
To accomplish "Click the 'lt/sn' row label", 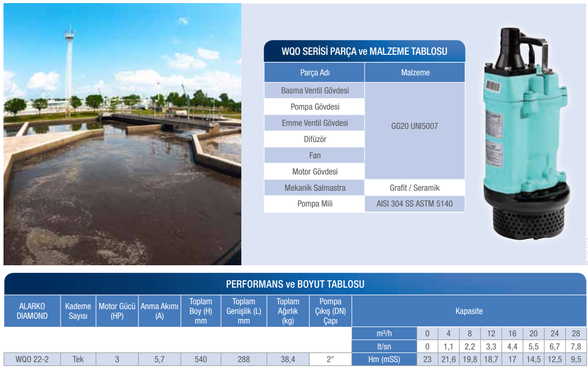I will (x=384, y=346).
